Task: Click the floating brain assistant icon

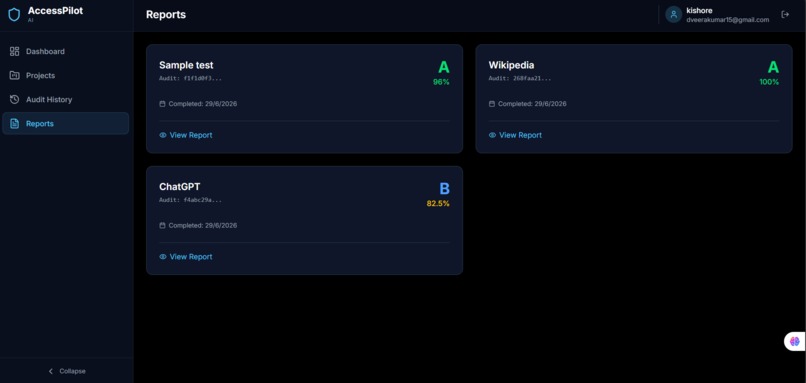Action: (795, 341)
